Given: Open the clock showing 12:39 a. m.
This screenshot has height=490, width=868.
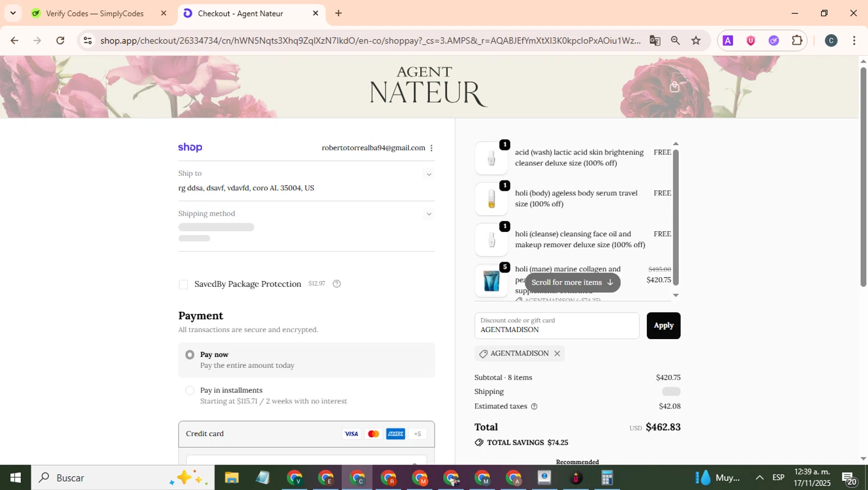Looking at the screenshot, I should (x=812, y=478).
